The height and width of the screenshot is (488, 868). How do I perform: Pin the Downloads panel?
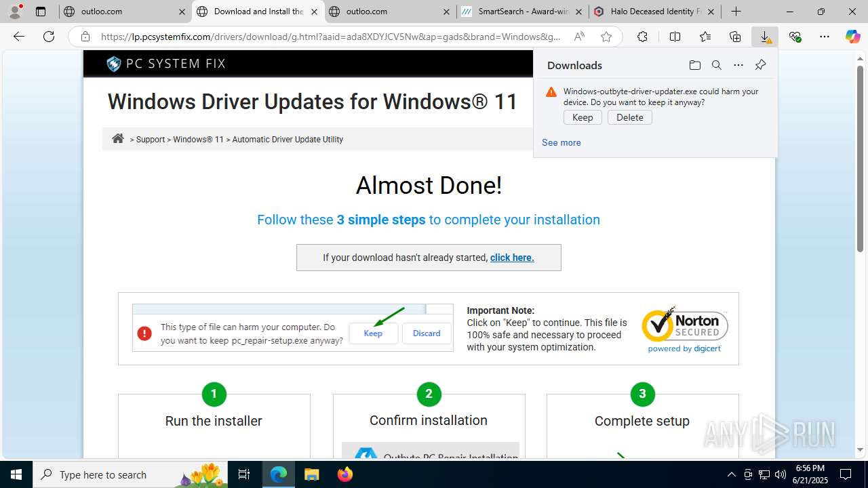pos(760,65)
